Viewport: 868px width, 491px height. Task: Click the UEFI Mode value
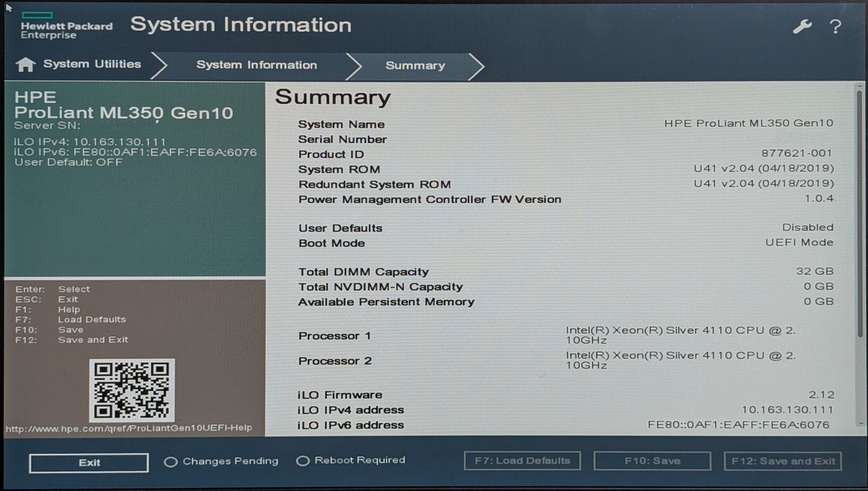(799, 242)
